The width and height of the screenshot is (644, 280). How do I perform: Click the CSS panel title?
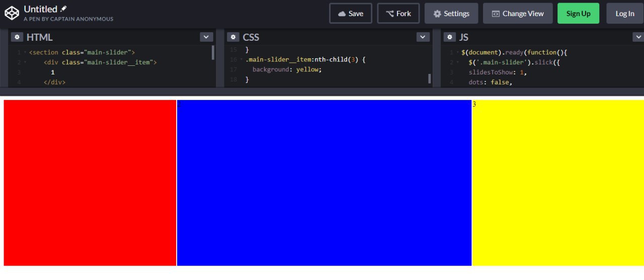click(251, 37)
